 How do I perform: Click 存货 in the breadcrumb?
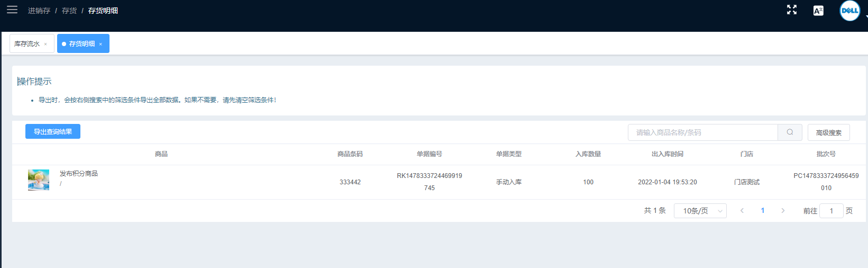69,11
